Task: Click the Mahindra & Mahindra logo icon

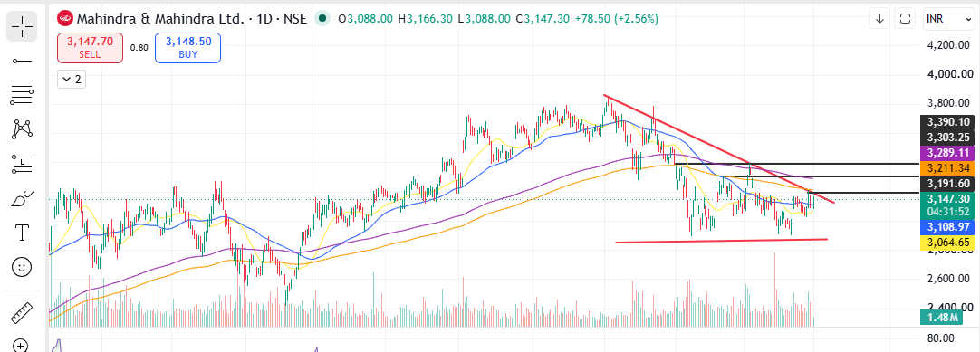Action: (x=65, y=19)
